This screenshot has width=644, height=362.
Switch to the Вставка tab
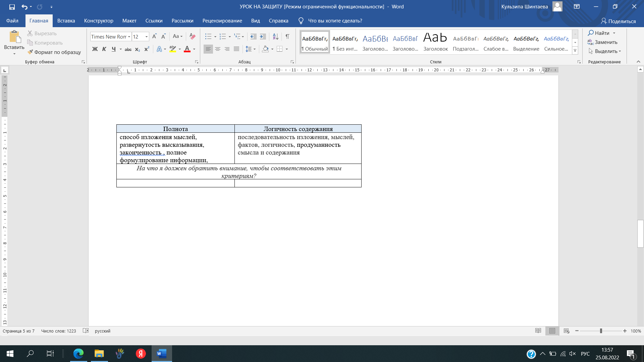coord(66,21)
